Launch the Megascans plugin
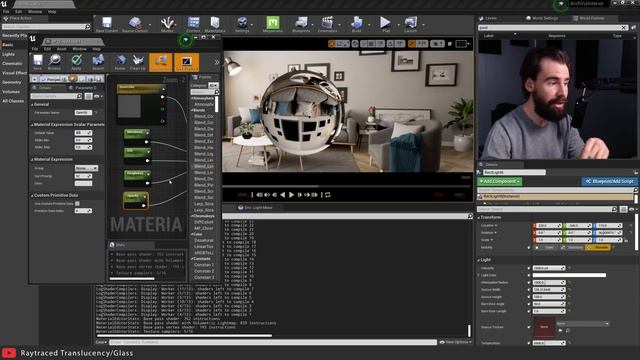This screenshot has width=640, height=360. [x=273, y=24]
